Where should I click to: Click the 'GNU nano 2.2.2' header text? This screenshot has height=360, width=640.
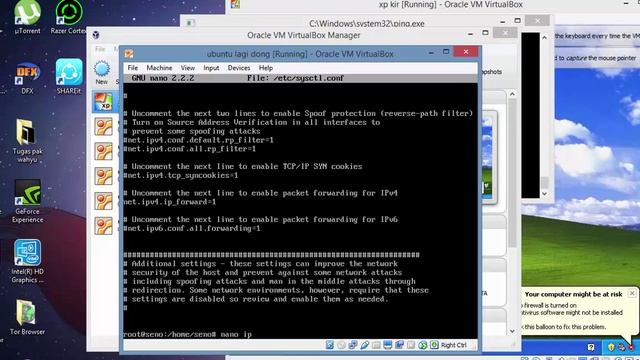(x=163, y=78)
